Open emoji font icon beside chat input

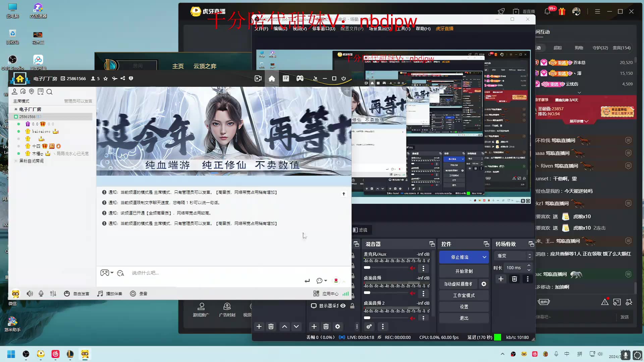point(121,273)
